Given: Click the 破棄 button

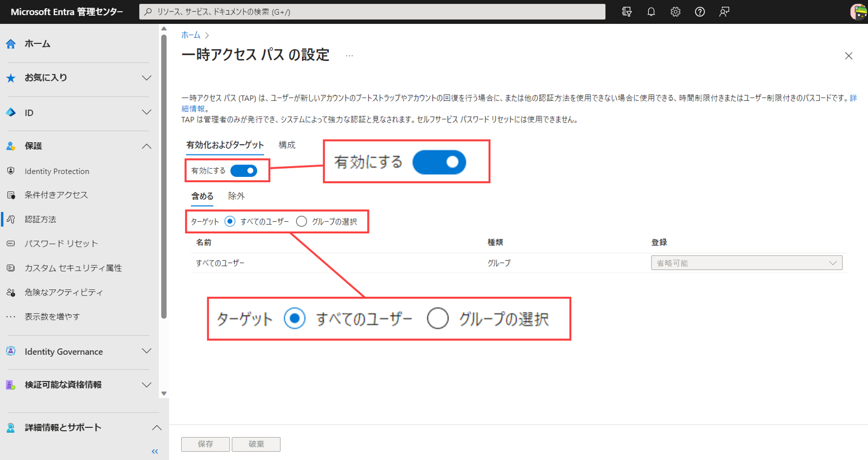Looking at the screenshot, I should click(256, 444).
